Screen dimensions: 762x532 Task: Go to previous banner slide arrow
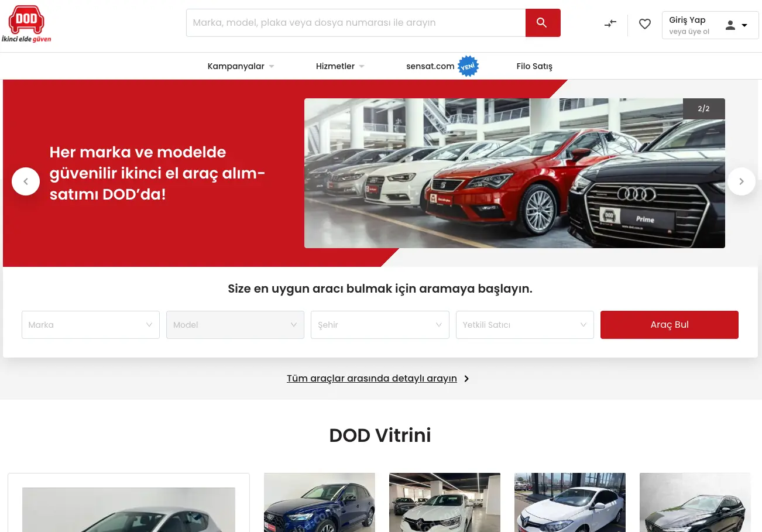[x=26, y=181]
